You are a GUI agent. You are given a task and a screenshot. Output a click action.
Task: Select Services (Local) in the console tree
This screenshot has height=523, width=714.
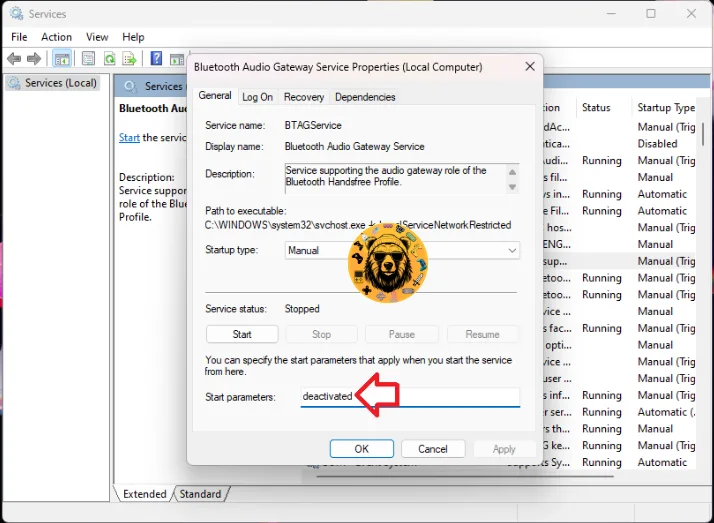tap(60, 83)
